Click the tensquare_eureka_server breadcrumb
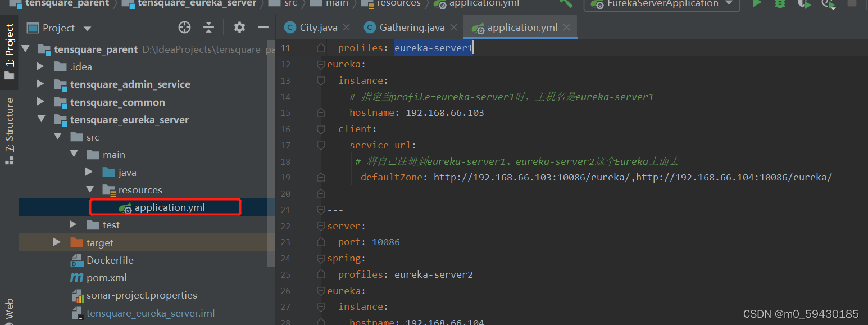Screen dimensions: 868x325 coord(190,3)
